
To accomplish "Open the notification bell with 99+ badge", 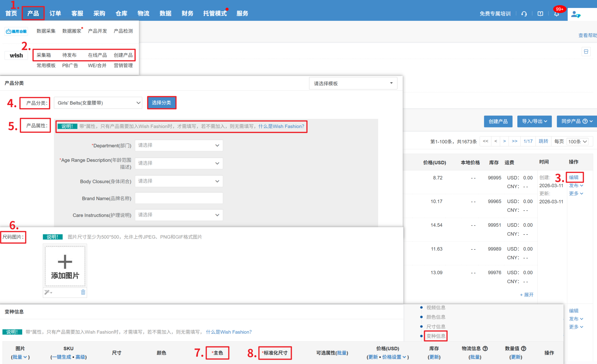I will pos(557,14).
